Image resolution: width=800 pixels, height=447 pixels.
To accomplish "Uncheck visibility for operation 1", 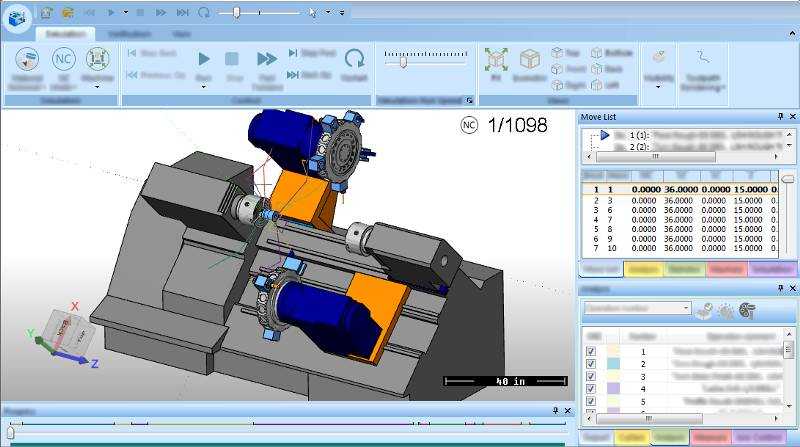I will tap(591, 352).
